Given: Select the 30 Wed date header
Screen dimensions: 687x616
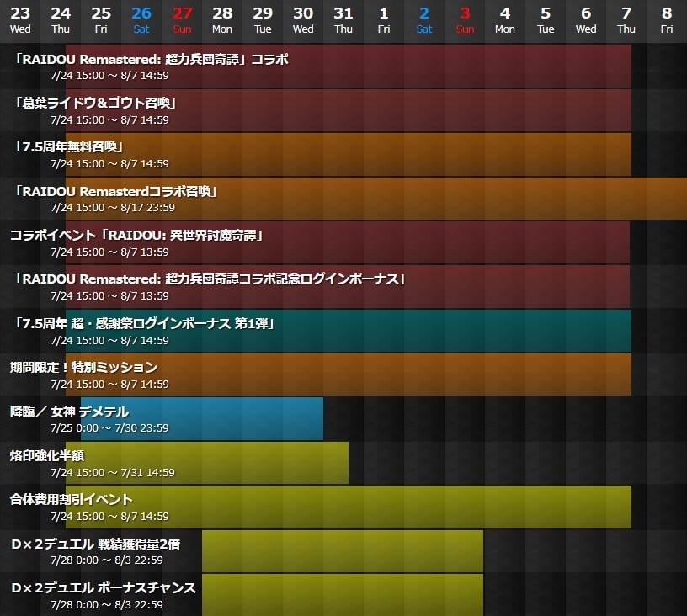Looking at the screenshot, I should pyautogui.click(x=303, y=21).
